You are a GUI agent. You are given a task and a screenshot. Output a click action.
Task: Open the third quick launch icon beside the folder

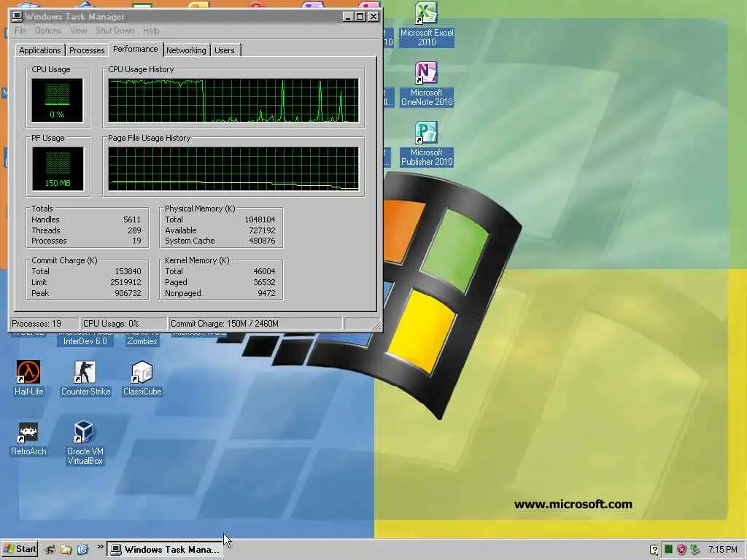tap(82, 550)
